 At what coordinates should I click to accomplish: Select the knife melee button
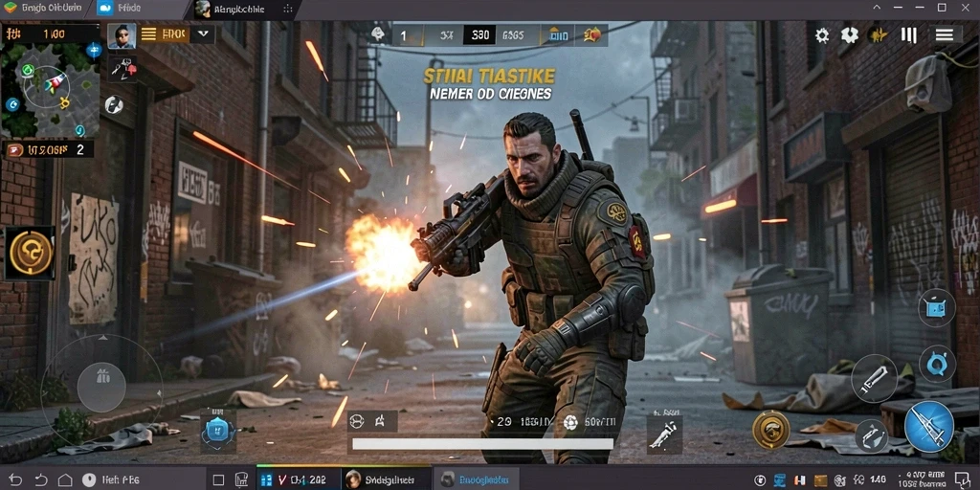(874, 379)
